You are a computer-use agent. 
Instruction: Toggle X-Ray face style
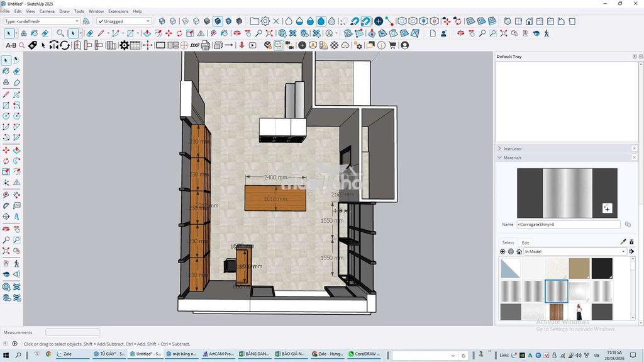tap(162, 21)
